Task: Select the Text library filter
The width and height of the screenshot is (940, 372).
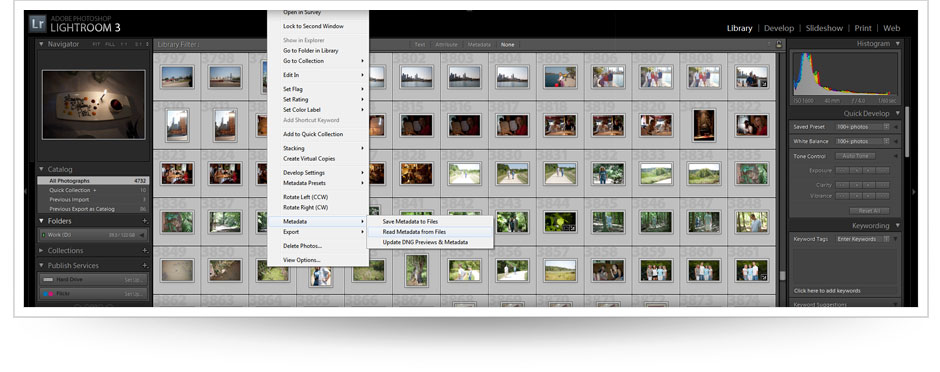Action: pyautogui.click(x=420, y=44)
